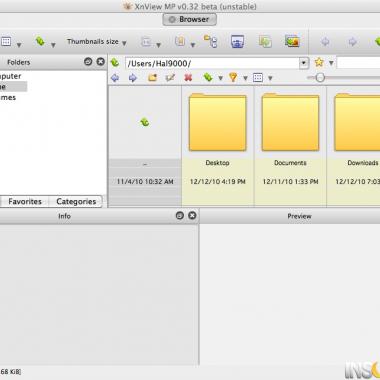The height and width of the screenshot is (380, 380).
Task: Click the orange filter funnel icon
Action: tap(233, 78)
